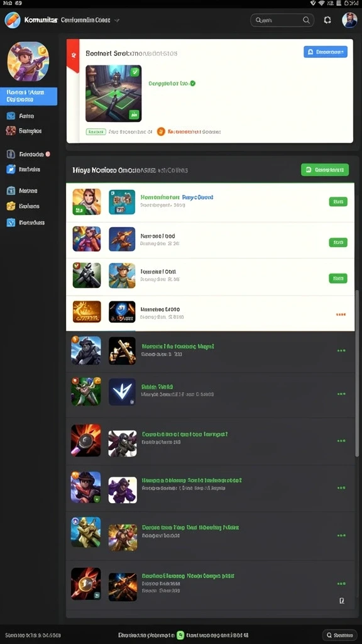The height and width of the screenshot is (644, 362).
Task: Select the highlighted blue sidebar item
Action: tap(29, 96)
